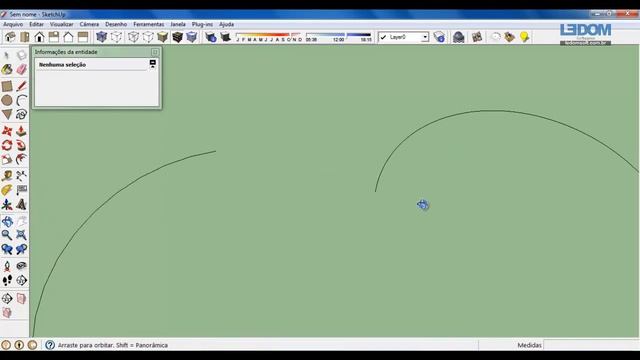Select the Orbit tool in left toolbar
Image resolution: width=640 pixels, height=360 pixels.
tap(7, 221)
